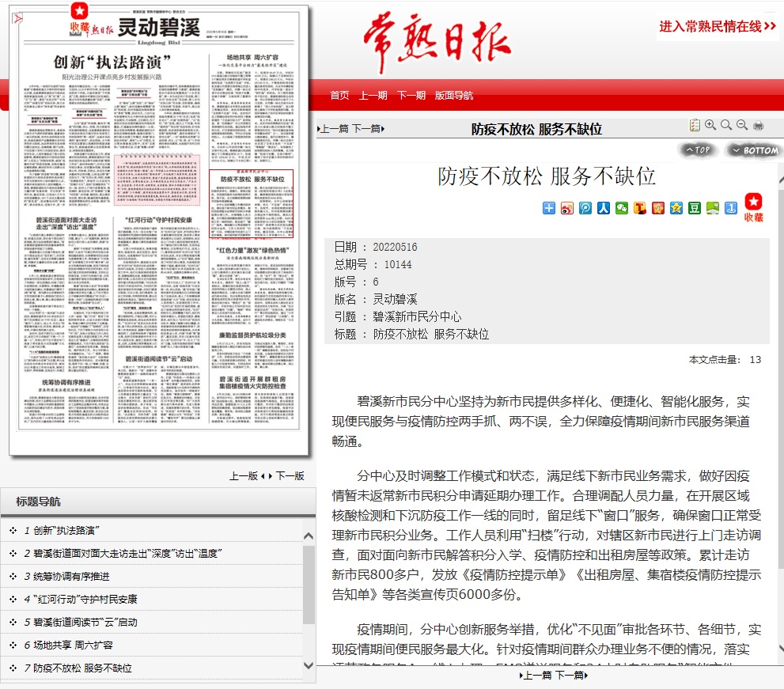Share via the yellow T icon
The image size is (784, 689).
640,208
